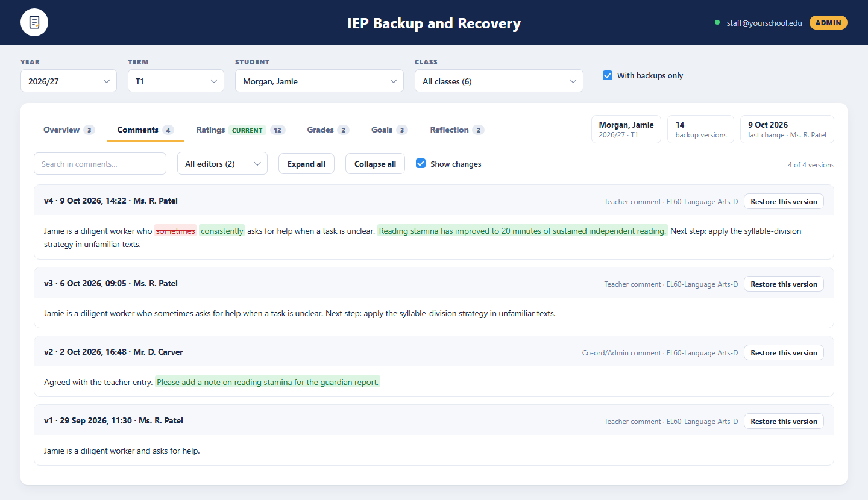
Task: Click the "Co-ord/Admin comment · EL60-Language Arts-D" label
Action: [660, 353]
